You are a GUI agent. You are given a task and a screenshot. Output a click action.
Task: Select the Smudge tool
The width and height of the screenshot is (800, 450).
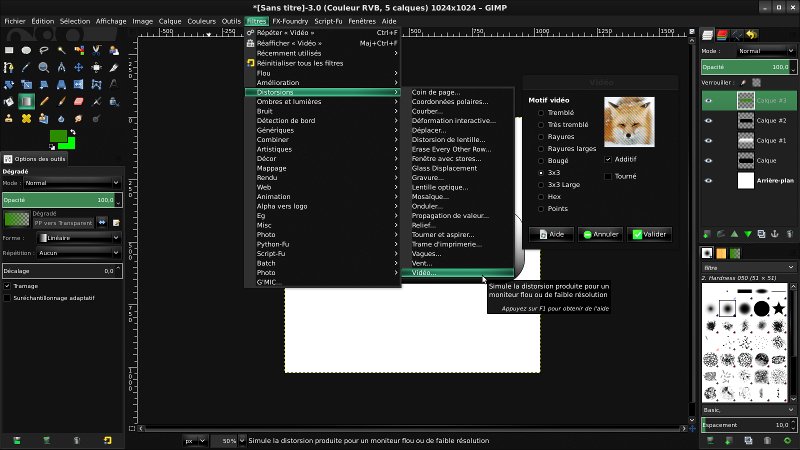[x=79, y=118]
